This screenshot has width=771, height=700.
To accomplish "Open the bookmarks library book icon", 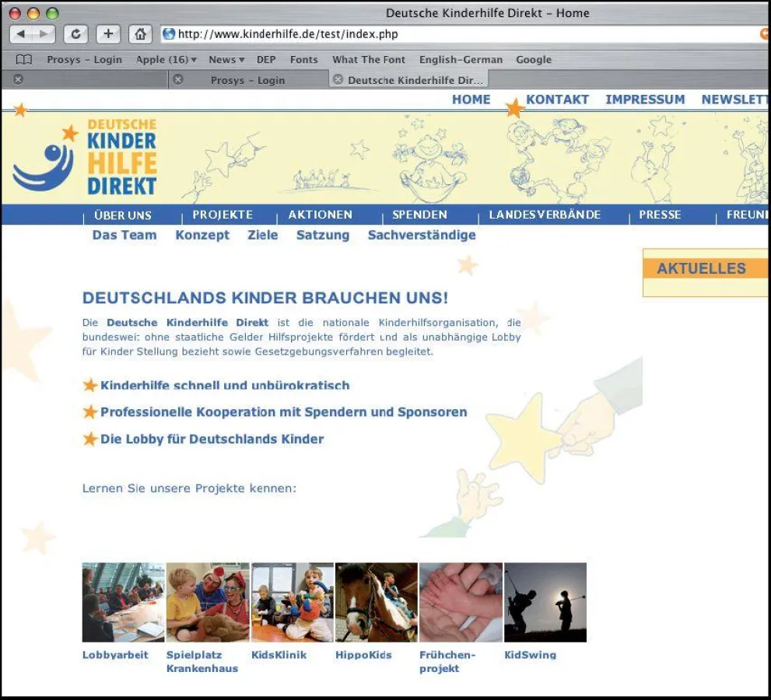I will (24, 60).
